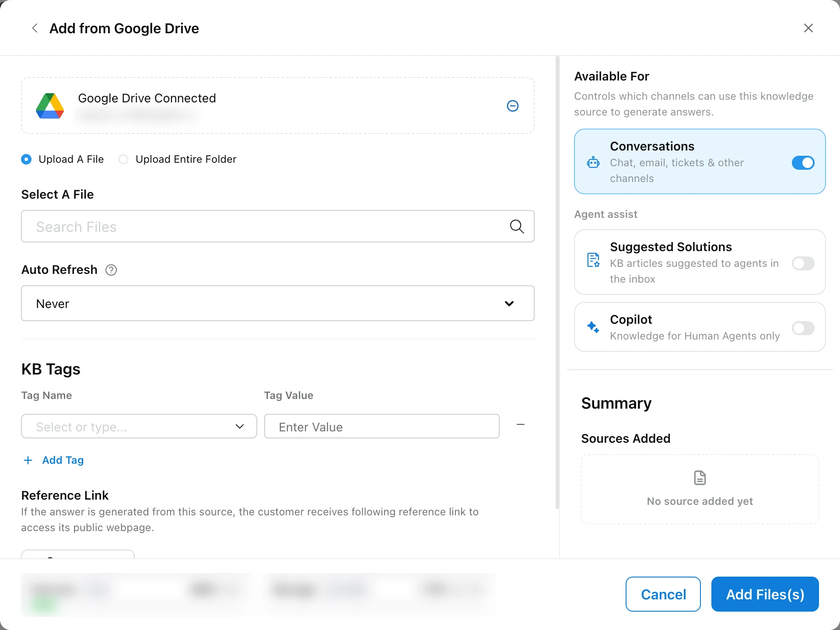The width and height of the screenshot is (840, 630).
Task: Enable the Copilot switch
Action: point(803,328)
